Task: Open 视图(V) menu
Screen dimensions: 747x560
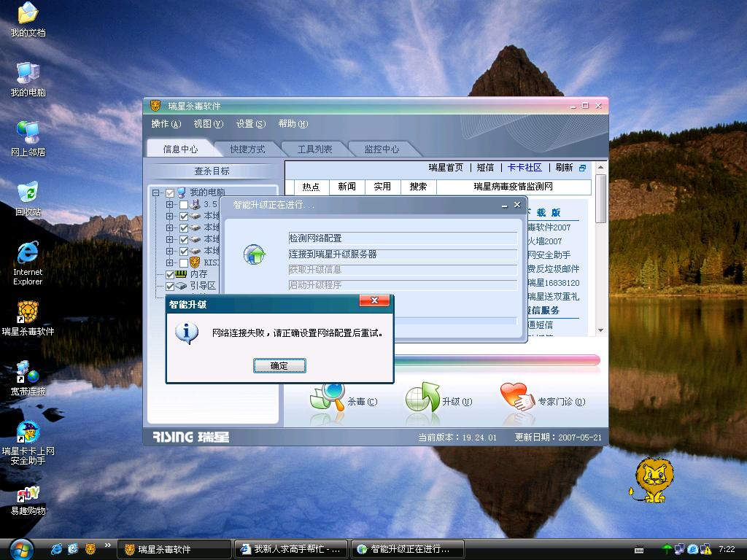Action: [208, 124]
